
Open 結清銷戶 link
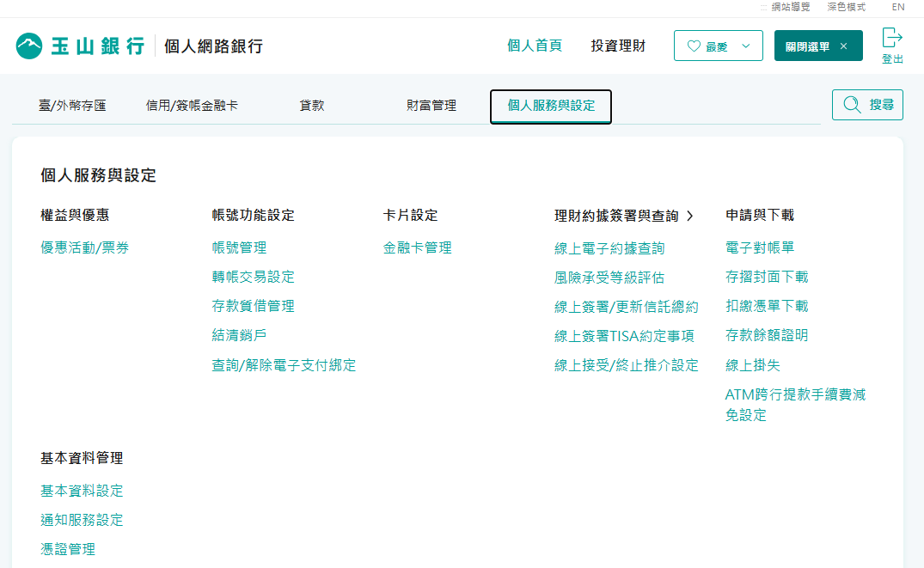(239, 335)
